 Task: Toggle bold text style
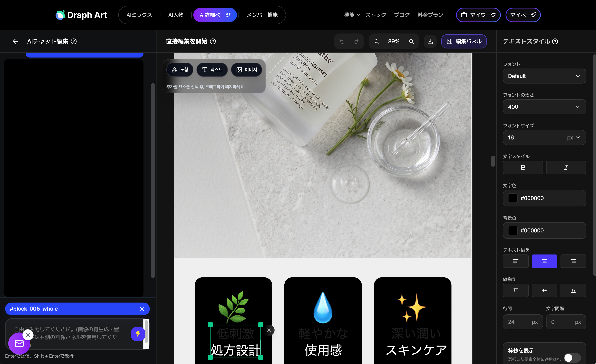pyautogui.click(x=523, y=167)
